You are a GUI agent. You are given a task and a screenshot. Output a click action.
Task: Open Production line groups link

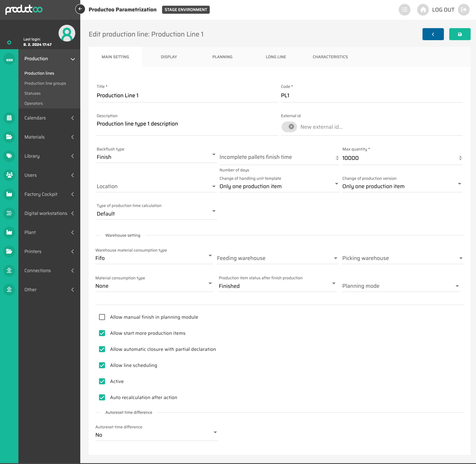click(x=45, y=83)
